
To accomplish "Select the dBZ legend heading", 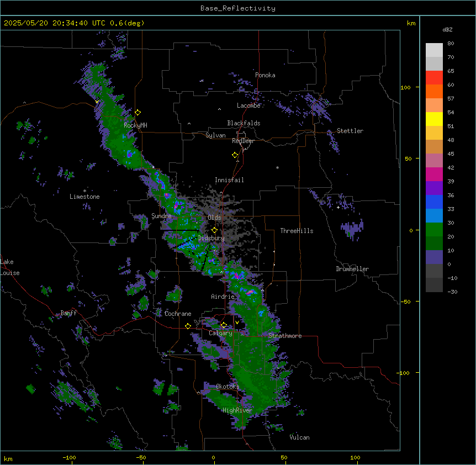I will [x=447, y=30].
